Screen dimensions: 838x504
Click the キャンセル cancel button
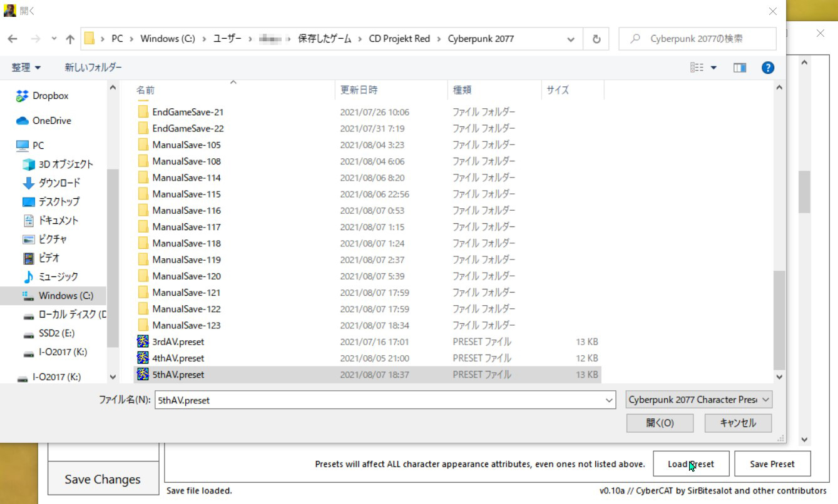pos(738,423)
